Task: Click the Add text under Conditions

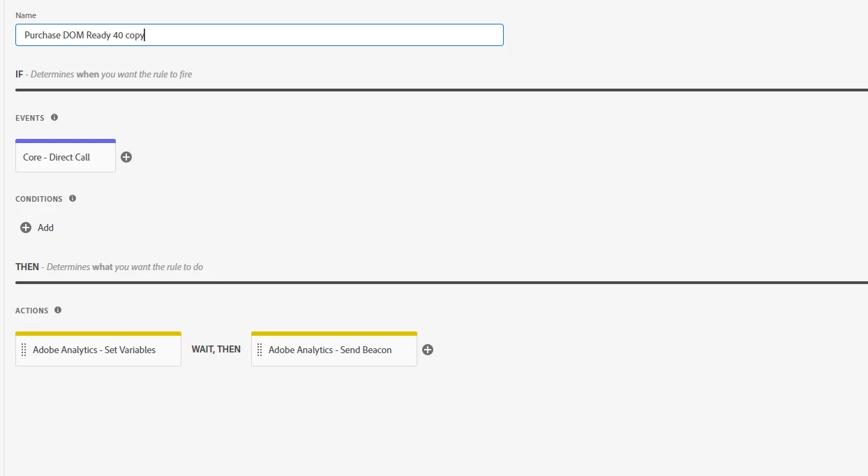Action: (x=45, y=228)
